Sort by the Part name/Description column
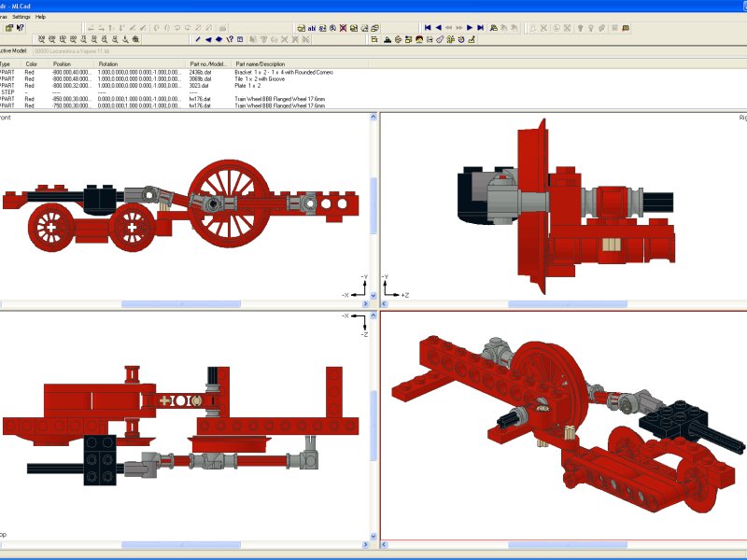Viewport: 747px width, 560px height. coord(261,63)
